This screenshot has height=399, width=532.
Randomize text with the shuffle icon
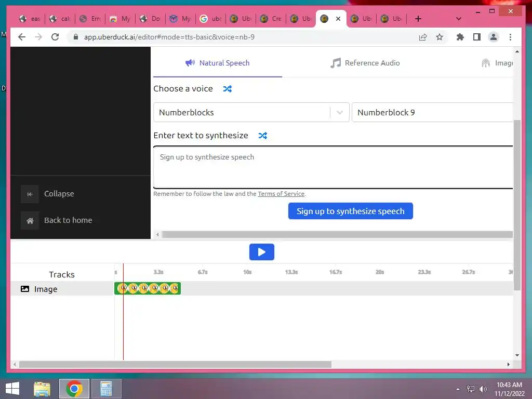coord(262,136)
